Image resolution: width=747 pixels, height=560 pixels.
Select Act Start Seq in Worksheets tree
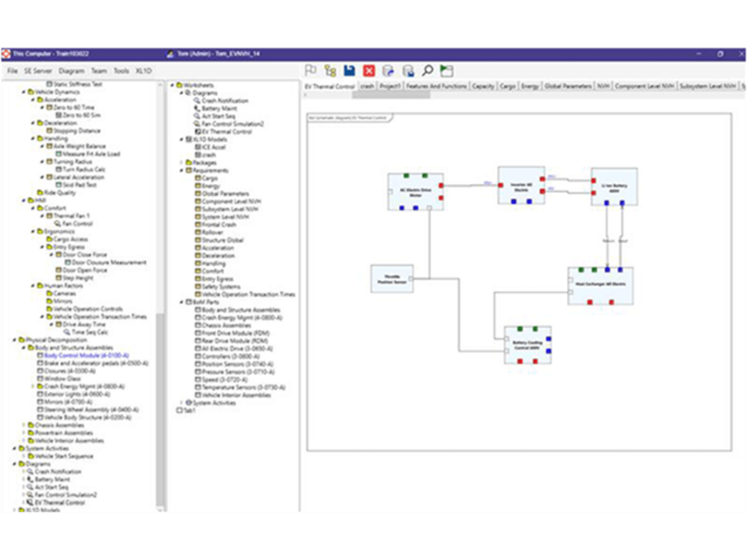(218, 116)
